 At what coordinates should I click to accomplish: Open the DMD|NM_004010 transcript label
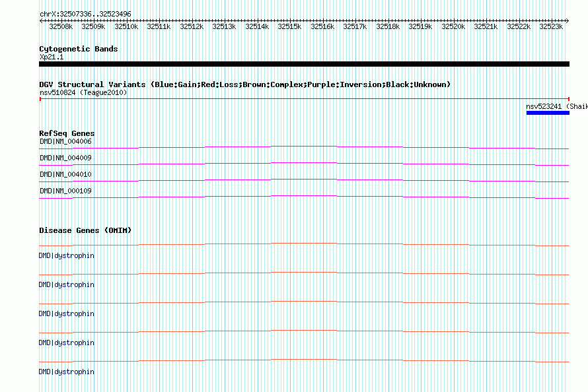tap(65, 174)
